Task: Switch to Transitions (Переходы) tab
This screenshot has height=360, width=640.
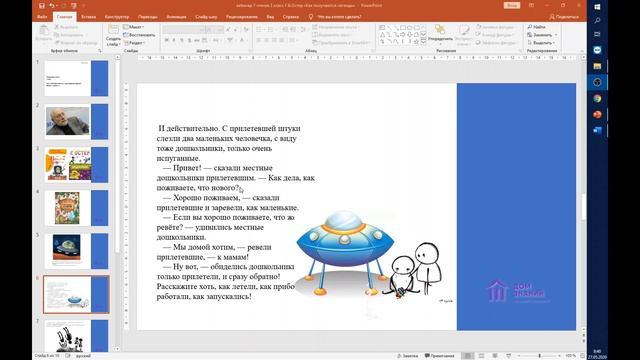Action: coord(147,17)
